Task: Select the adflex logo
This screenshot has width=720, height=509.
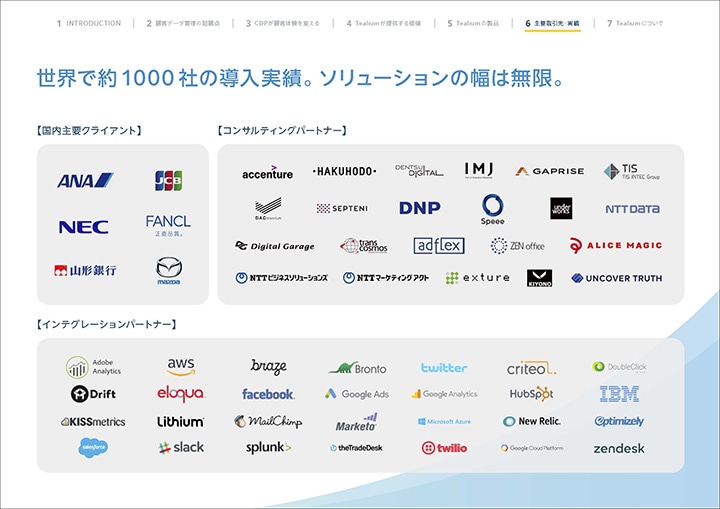Action: [x=439, y=246]
